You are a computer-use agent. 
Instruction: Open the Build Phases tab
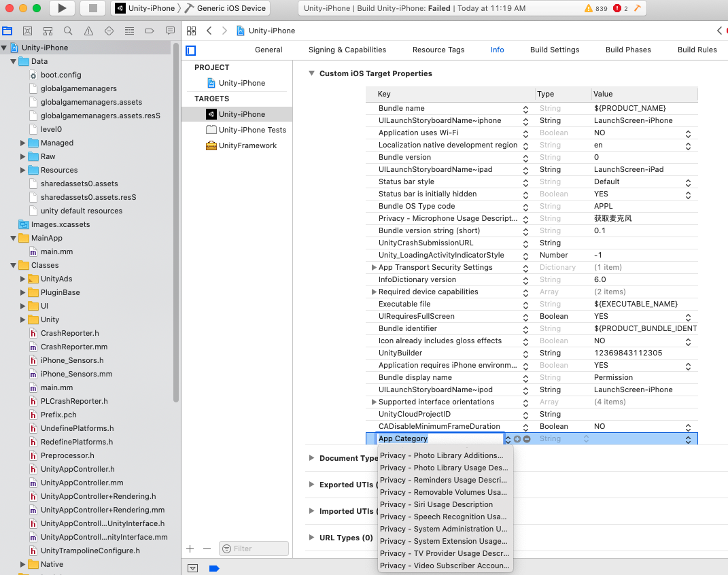click(x=627, y=50)
